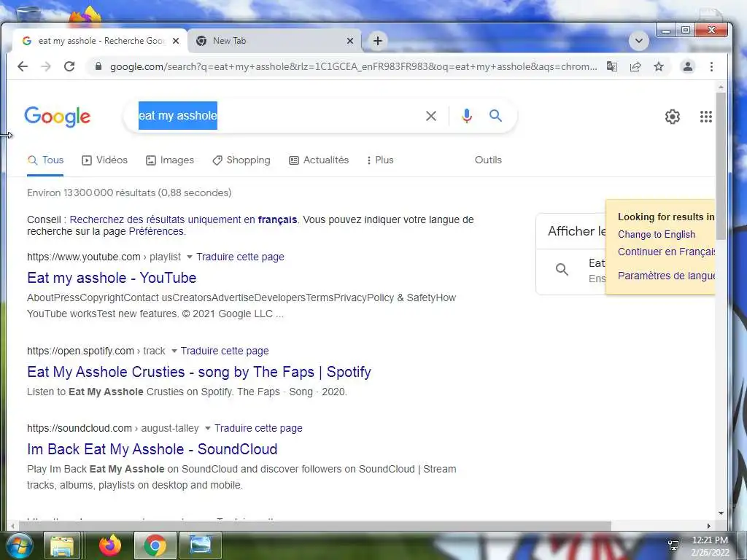Open a new tab with plus button
The width and height of the screenshot is (747, 560).
(x=378, y=41)
